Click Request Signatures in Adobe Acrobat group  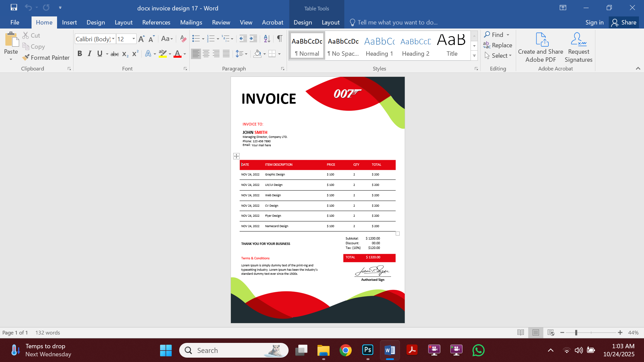pos(578,47)
